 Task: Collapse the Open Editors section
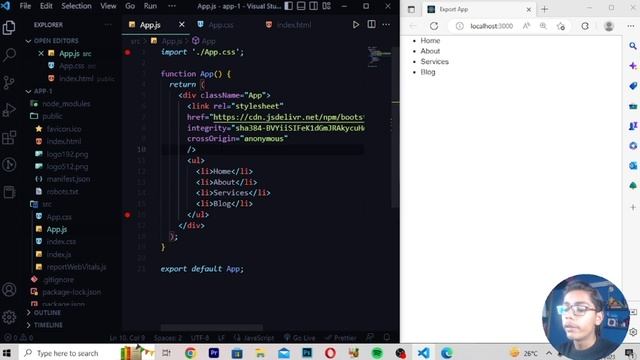point(56,41)
